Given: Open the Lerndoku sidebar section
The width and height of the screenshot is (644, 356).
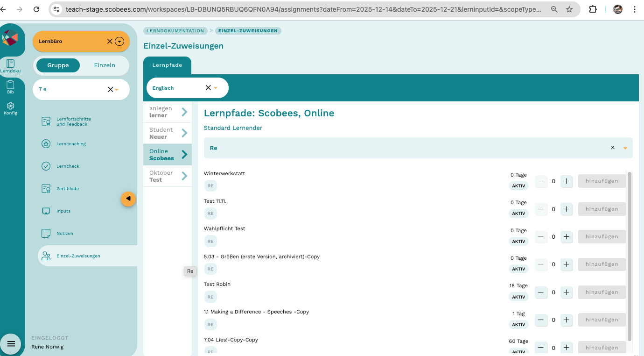Looking at the screenshot, I should click(x=10, y=66).
